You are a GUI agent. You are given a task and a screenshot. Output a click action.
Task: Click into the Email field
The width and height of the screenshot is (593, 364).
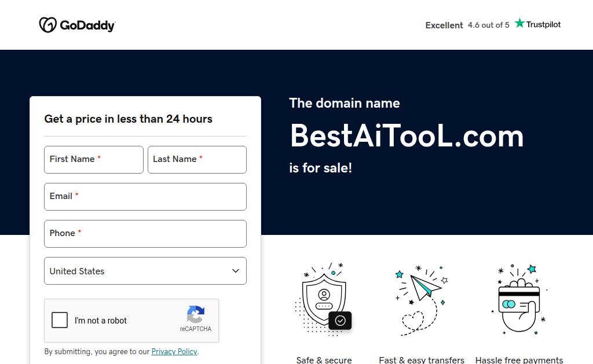[x=145, y=197]
